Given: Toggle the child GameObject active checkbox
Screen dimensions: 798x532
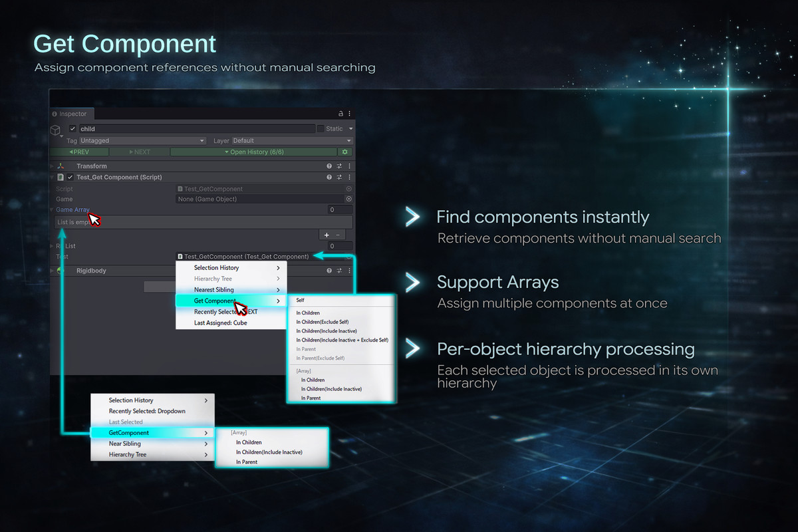Looking at the screenshot, I should point(72,128).
